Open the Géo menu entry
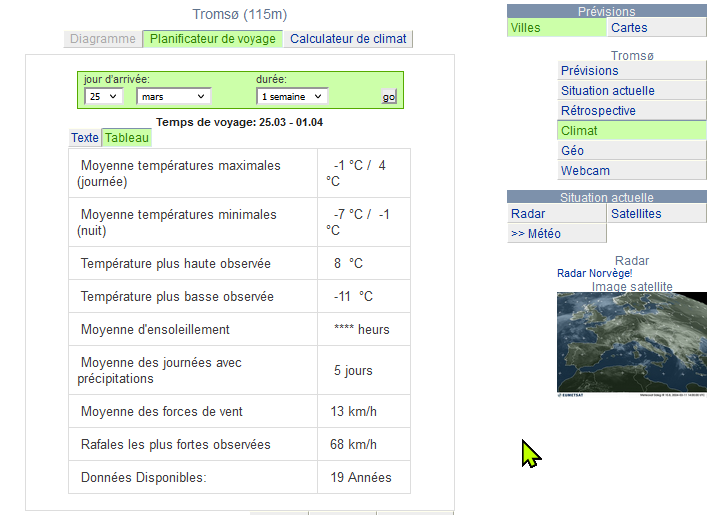This screenshot has width=711, height=515. pyautogui.click(x=632, y=151)
